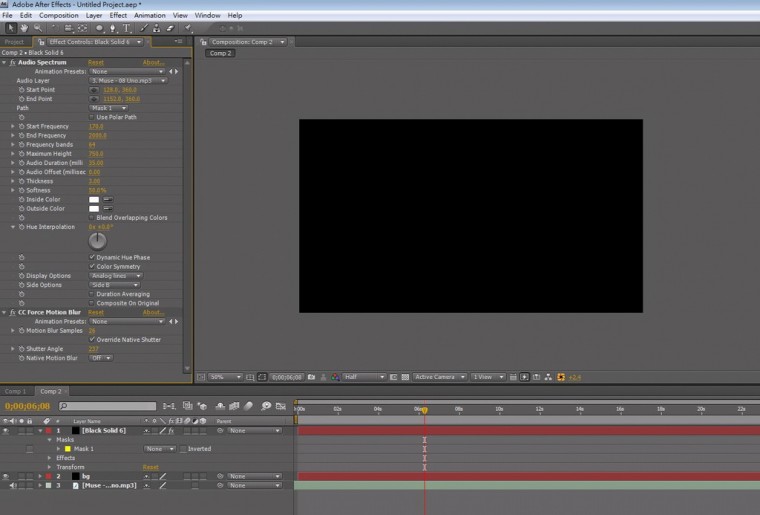The image size is (760, 515).
Task: Select the Horizontal Type tool
Action: 128,28
